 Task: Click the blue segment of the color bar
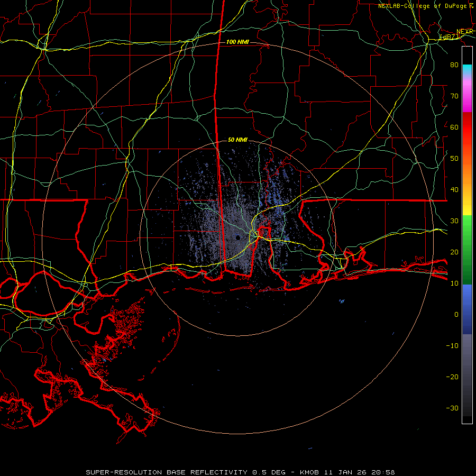pyautogui.click(x=467, y=309)
